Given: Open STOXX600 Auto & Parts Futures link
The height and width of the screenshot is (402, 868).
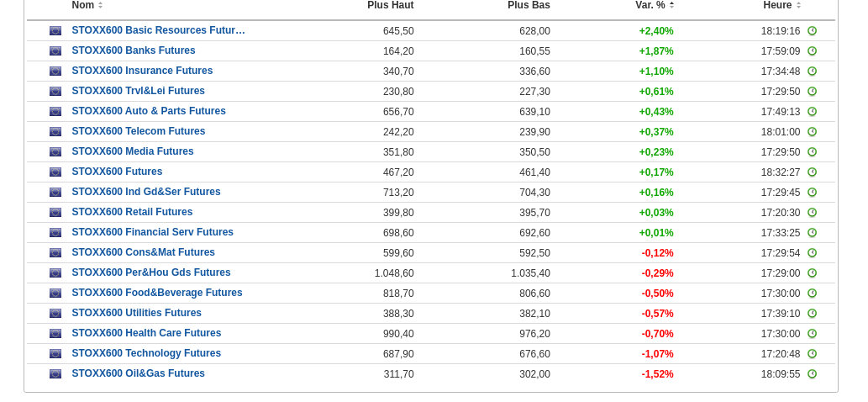Looking at the screenshot, I should tap(149, 111).
